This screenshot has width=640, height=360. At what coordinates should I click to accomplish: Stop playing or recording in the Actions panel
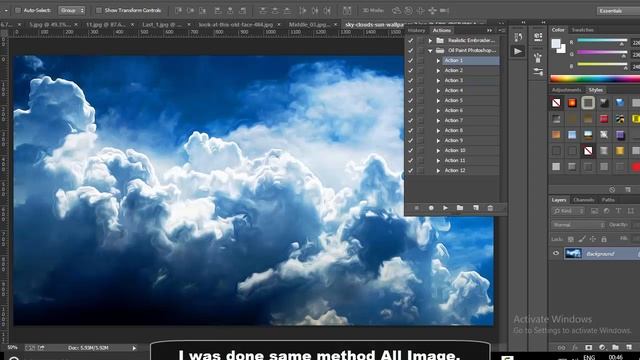(417, 208)
